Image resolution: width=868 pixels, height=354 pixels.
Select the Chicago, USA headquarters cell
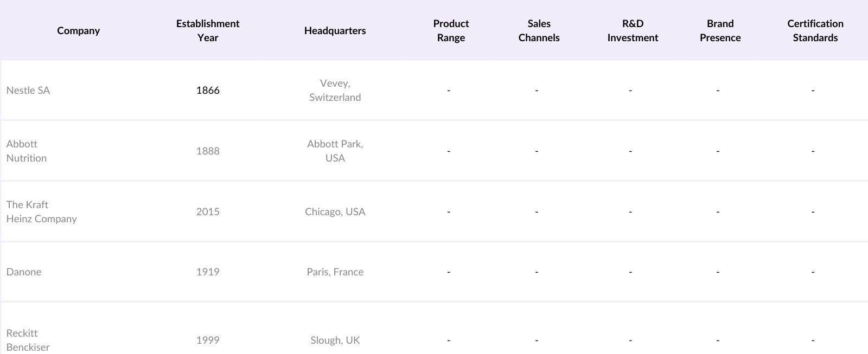pos(335,211)
